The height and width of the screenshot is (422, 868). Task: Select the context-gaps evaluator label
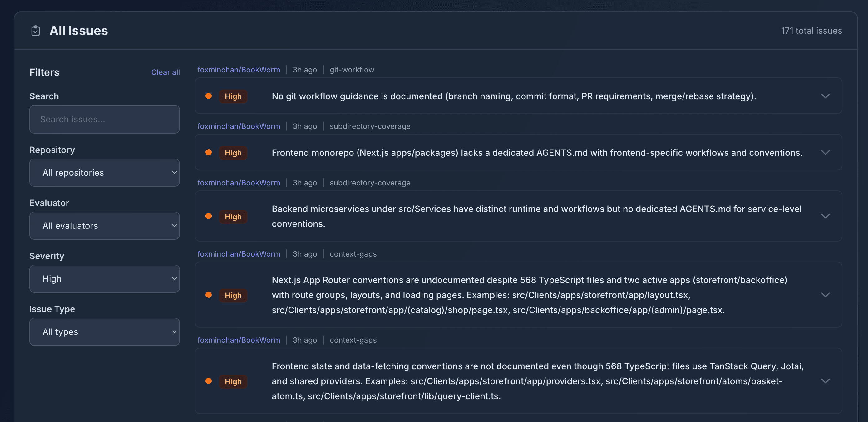tap(353, 253)
